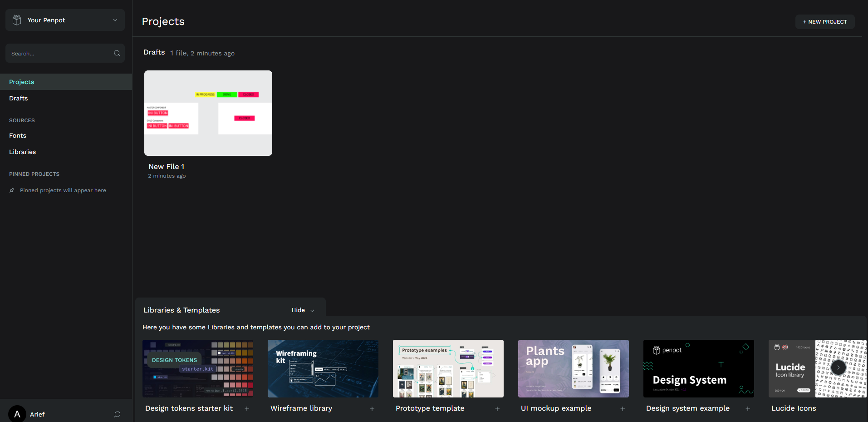868x422 pixels.
Task: Add Design tokens starter kit with plus icon
Action: [247, 409]
